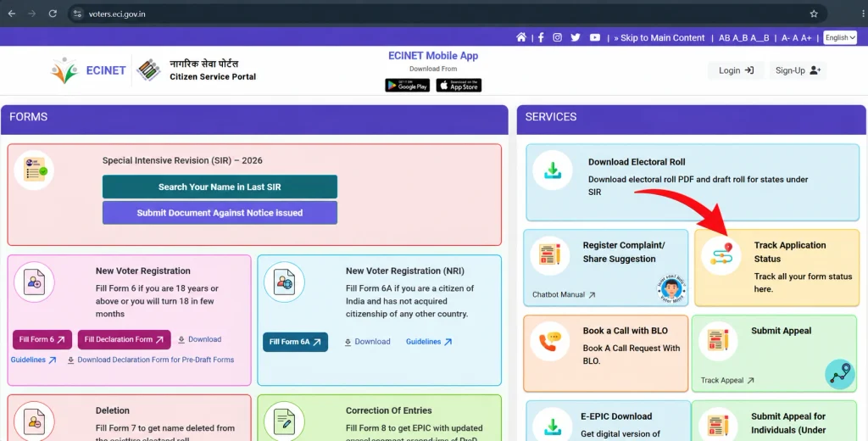Click the teal floating tracking button

click(x=840, y=374)
